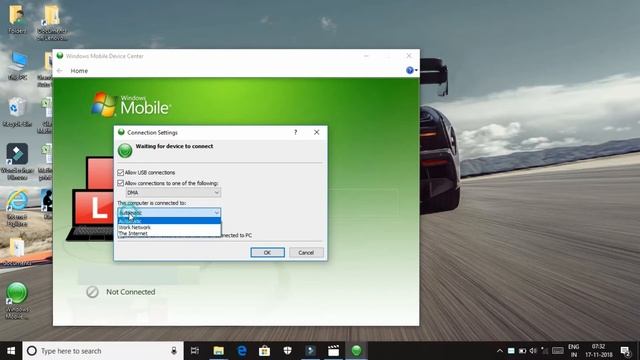Confirm Connection Settings with OK
Image resolution: width=640 pixels, height=360 pixels.
pyautogui.click(x=267, y=253)
